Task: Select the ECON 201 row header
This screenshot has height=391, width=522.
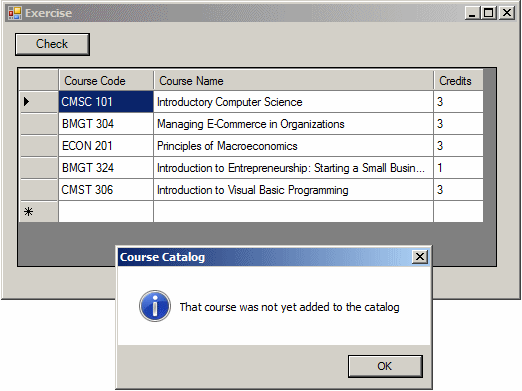Action: click(x=39, y=146)
